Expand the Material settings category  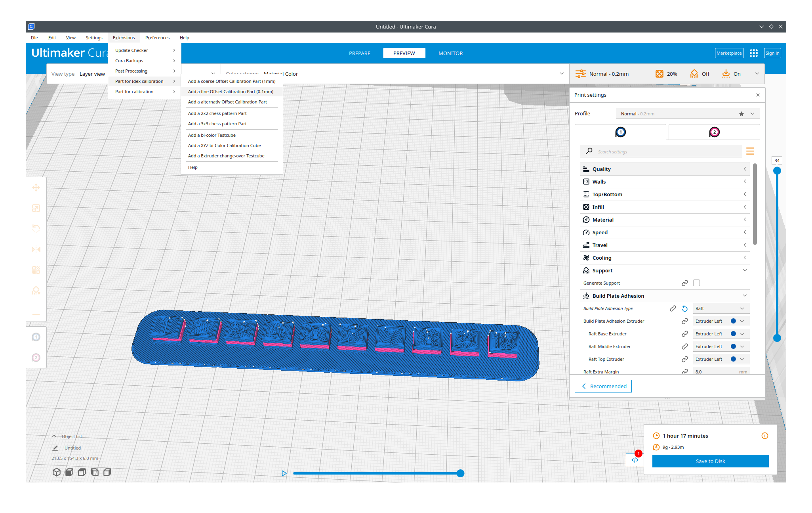coord(665,220)
